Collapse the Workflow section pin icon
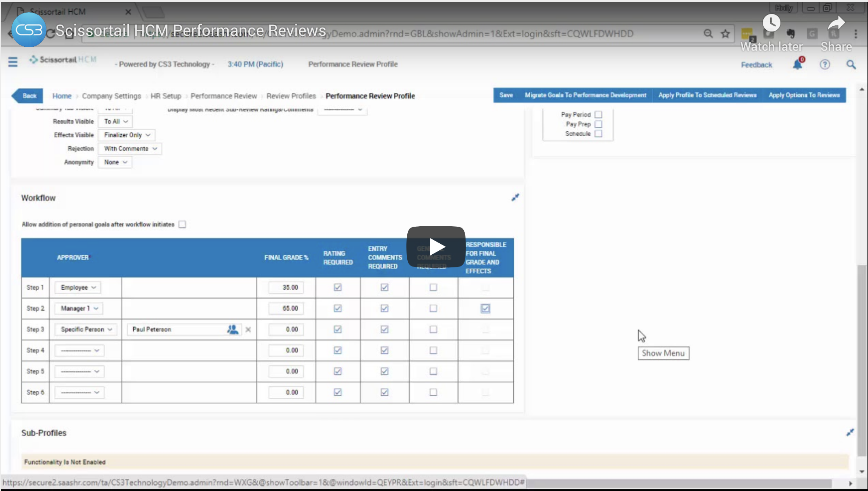 tap(515, 198)
